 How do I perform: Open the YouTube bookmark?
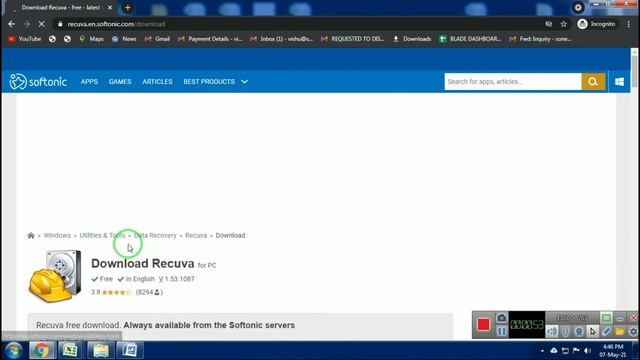tap(25, 39)
